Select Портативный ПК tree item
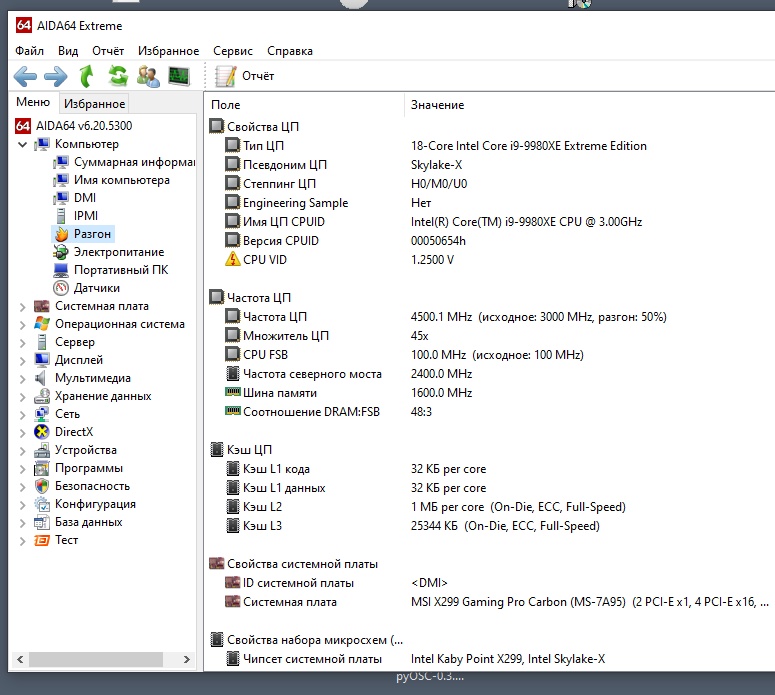 [x=111, y=270]
